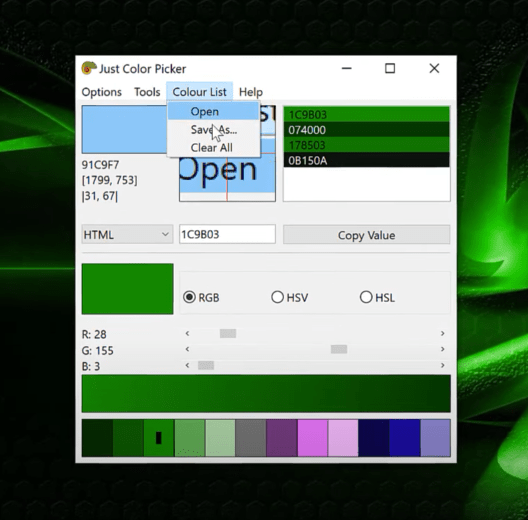The width and height of the screenshot is (528, 520).
Task: Click the R slider left arrow
Action: pyautogui.click(x=187, y=333)
